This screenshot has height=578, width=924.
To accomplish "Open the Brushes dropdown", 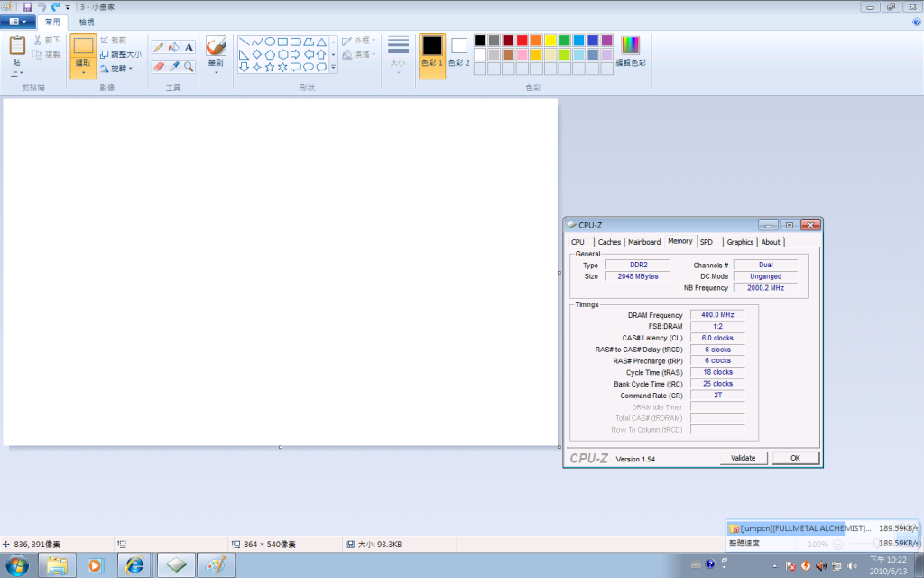I will [216, 72].
